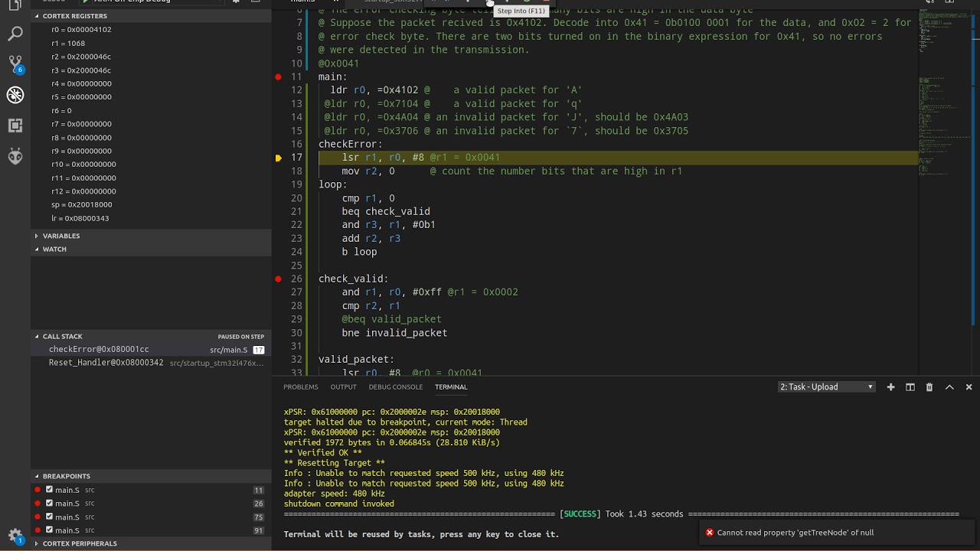Open the Extensions view

click(15, 126)
